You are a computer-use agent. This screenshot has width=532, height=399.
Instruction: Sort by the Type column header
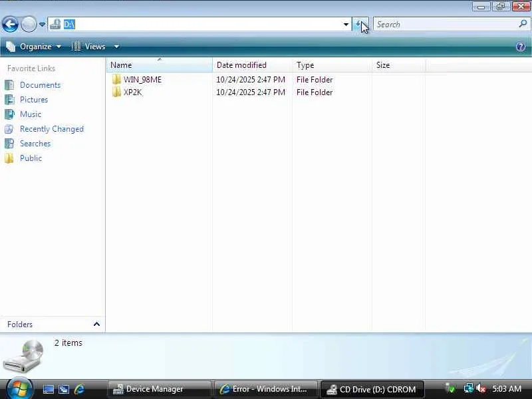click(x=332, y=65)
